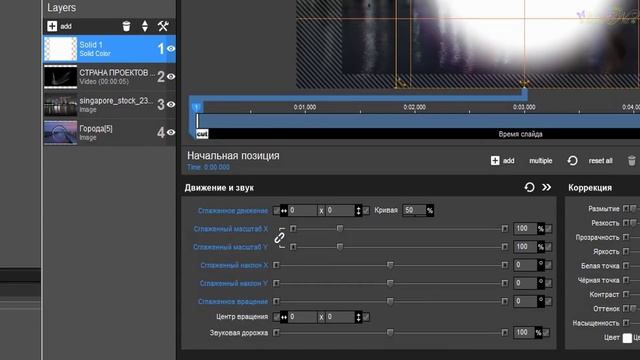Reset Движение и звук settings icon
The width and height of the screenshot is (640, 360).
click(529, 187)
